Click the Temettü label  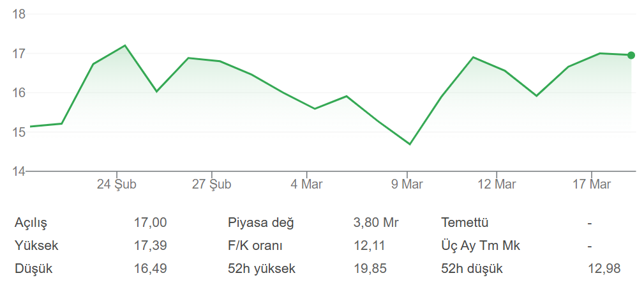coord(465,223)
